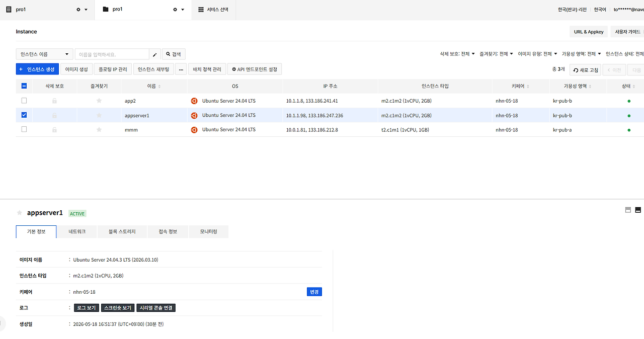Image resolution: width=644 pixels, height=339 pixels.
Task: Expand the 가용성 영역 filter dropdown
Action: [581, 54]
